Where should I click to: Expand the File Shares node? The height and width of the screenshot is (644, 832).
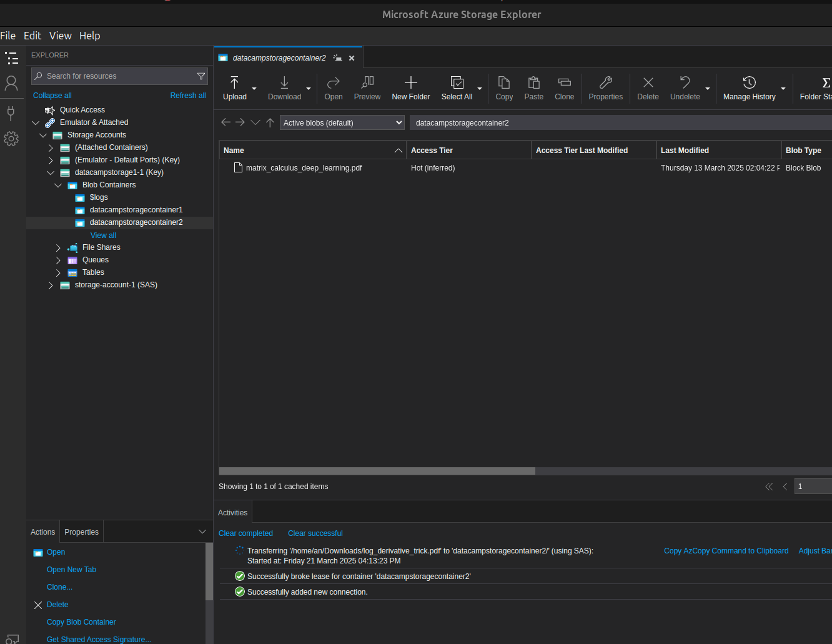[x=58, y=248]
